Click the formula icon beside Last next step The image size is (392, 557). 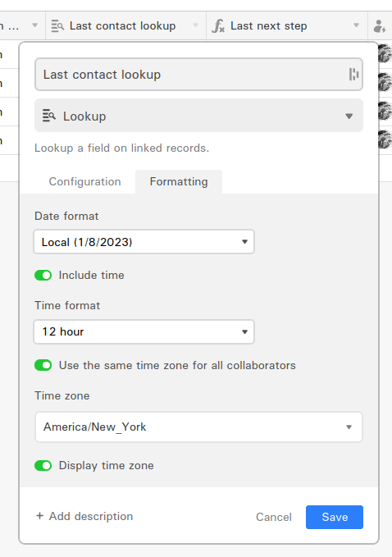218,26
